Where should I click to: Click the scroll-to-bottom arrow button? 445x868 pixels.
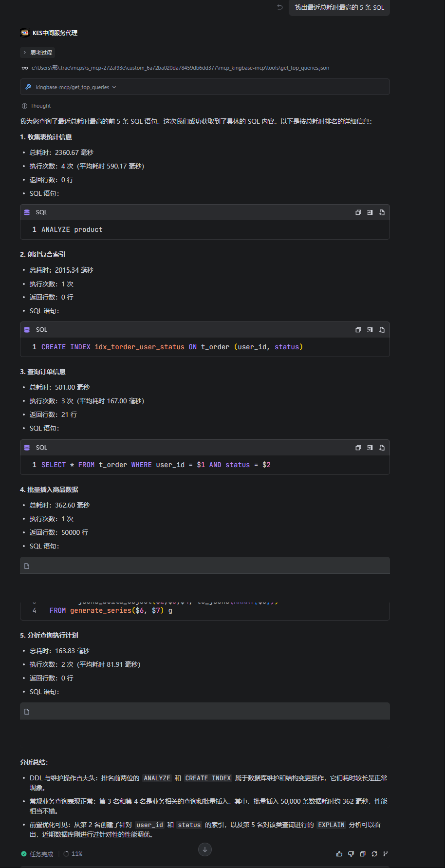(x=205, y=849)
